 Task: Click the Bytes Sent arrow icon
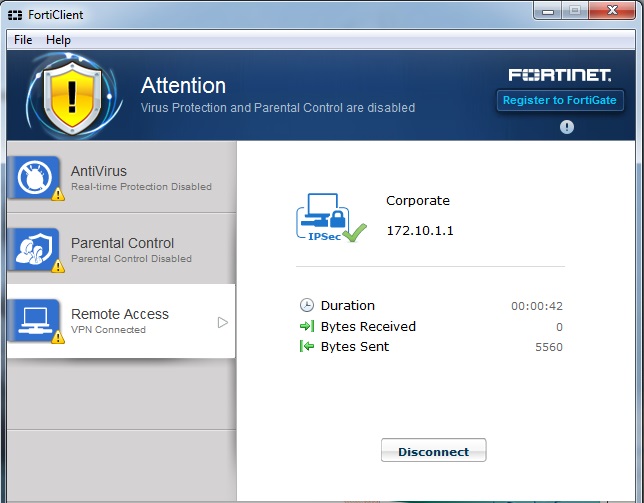(x=307, y=347)
